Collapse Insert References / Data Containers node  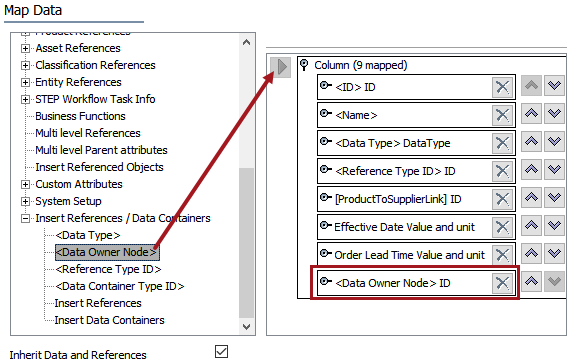[x=25, y=219]
